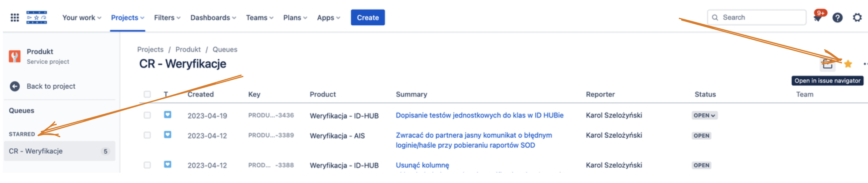Click the Back to project arrow icon
The height and width of the screenshot is (183, 868).
[15, 86]
